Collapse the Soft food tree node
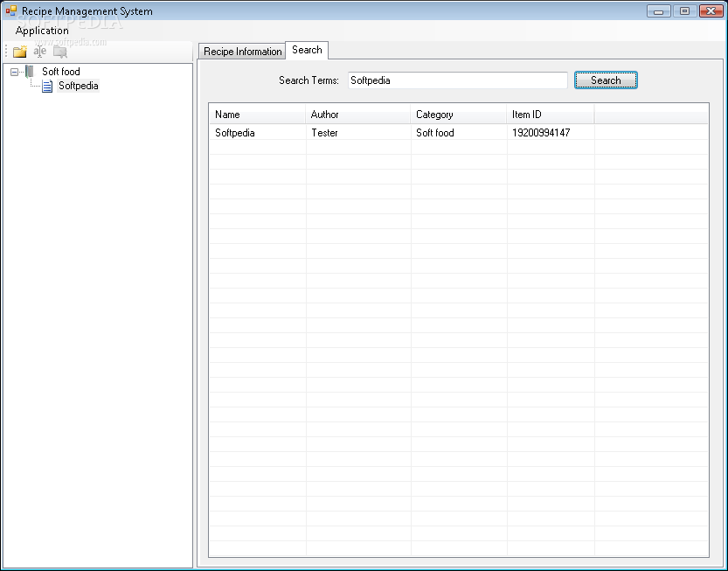The width and height of the screenshot is (728, 571). (14, 72)
